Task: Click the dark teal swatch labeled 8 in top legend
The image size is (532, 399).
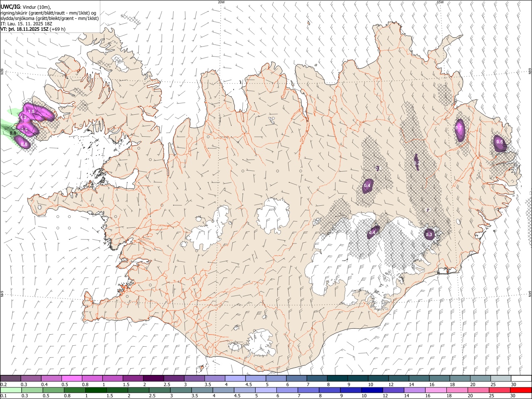Action: 337,379
